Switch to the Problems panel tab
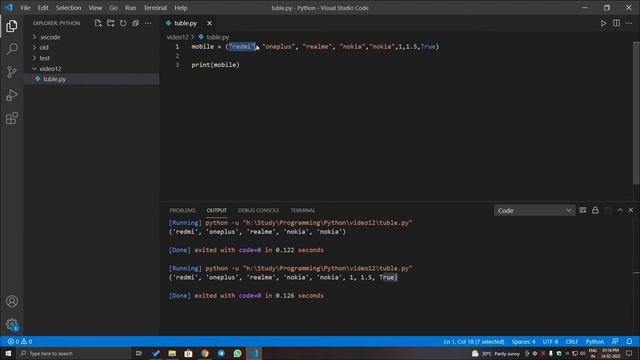The image size is (640, 360). (x=182, y=210)
